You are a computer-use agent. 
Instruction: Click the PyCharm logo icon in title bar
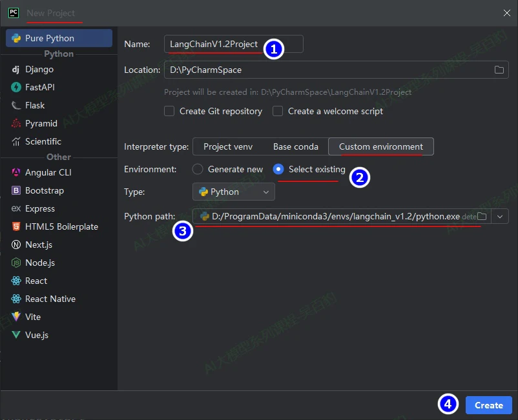point(14,13)
